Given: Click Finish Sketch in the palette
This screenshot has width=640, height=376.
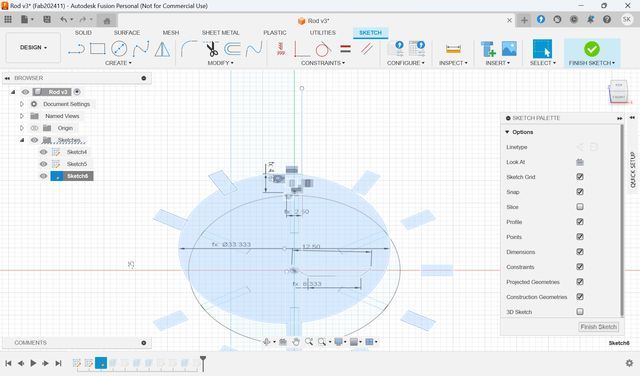Looking at the screenshot, I should (x=598, y=327).
